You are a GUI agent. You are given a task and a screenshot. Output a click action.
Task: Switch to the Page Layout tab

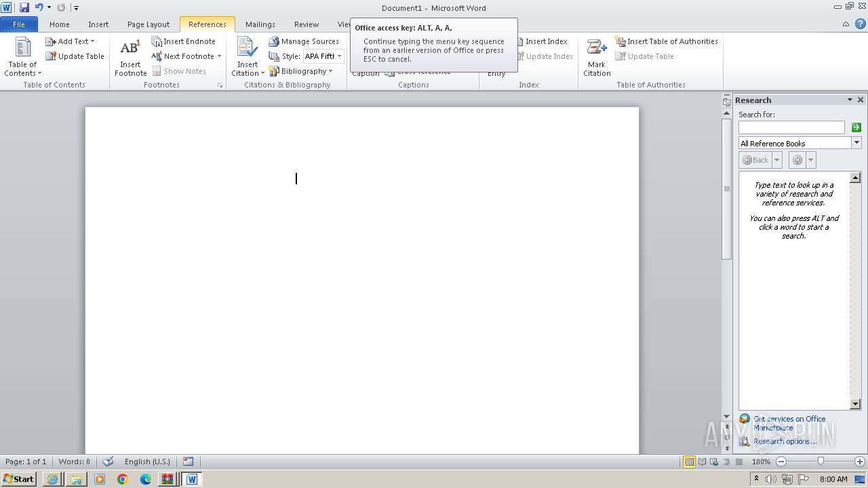pyautogui.click(x=149, y=24)
